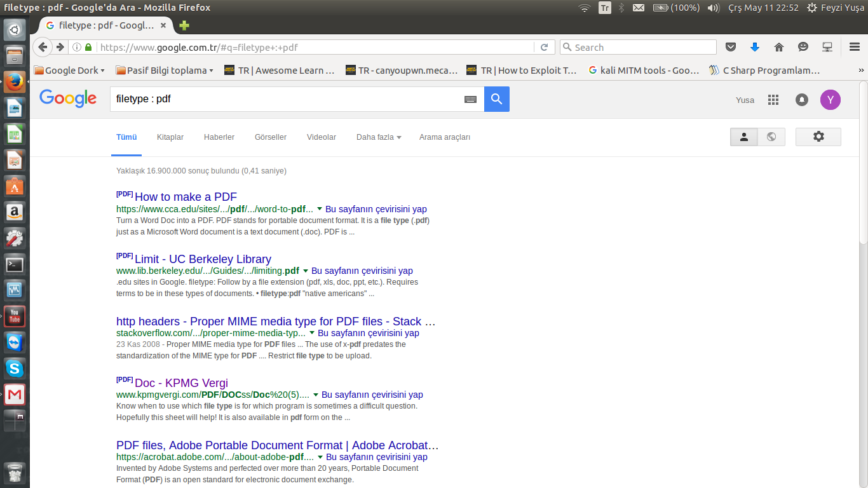Launch the terminal from the Ubuntu dock
This screenshot has width=868, height=488.
[15, 264]
